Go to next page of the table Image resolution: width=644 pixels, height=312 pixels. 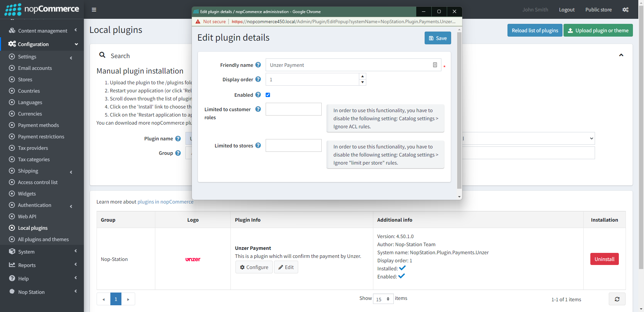pyautogui.click(x=128, y=299)
